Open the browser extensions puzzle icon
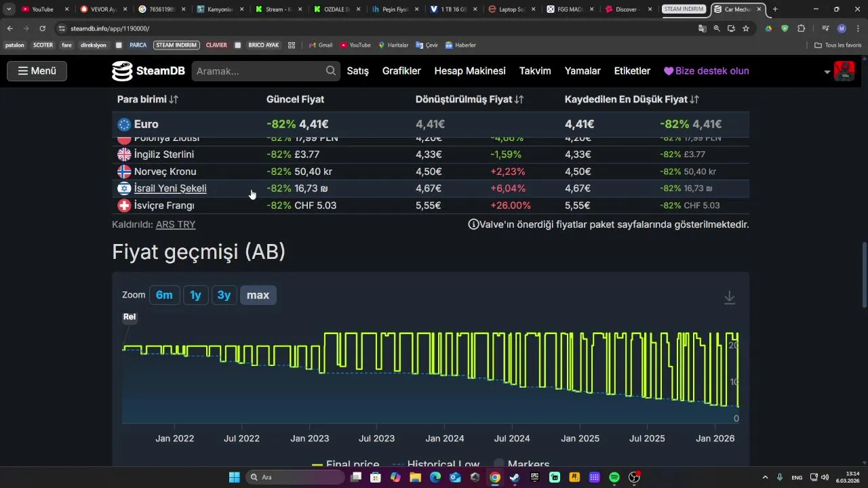 pos(802,28)
